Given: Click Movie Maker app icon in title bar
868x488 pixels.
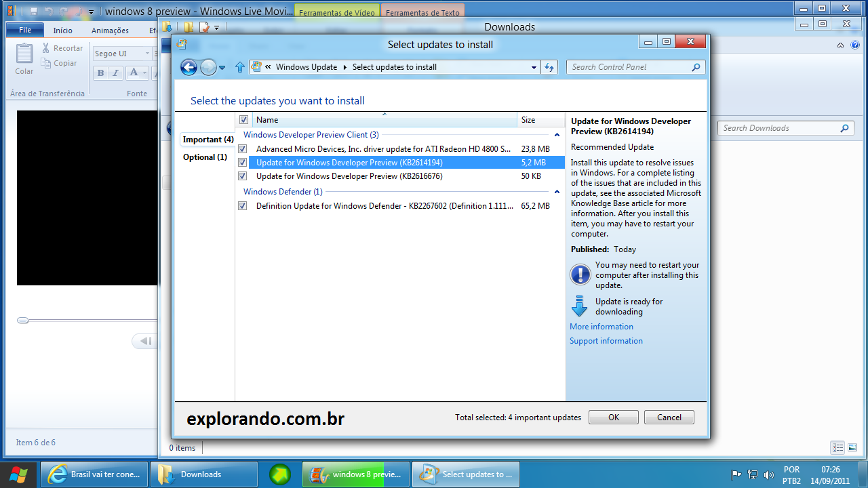Looking at the screenshot, I should (x=11, y=11).
